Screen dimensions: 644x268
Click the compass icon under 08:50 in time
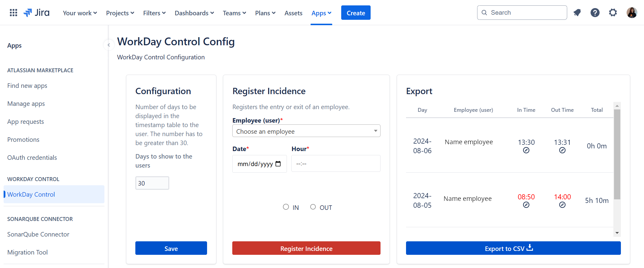526,205
